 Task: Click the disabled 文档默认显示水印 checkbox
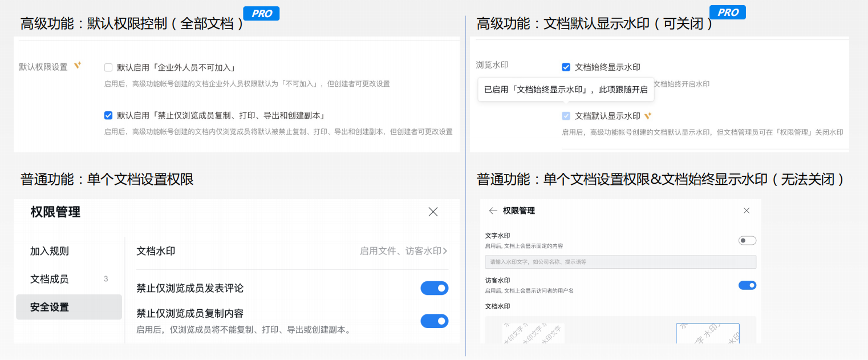(566, 116)
